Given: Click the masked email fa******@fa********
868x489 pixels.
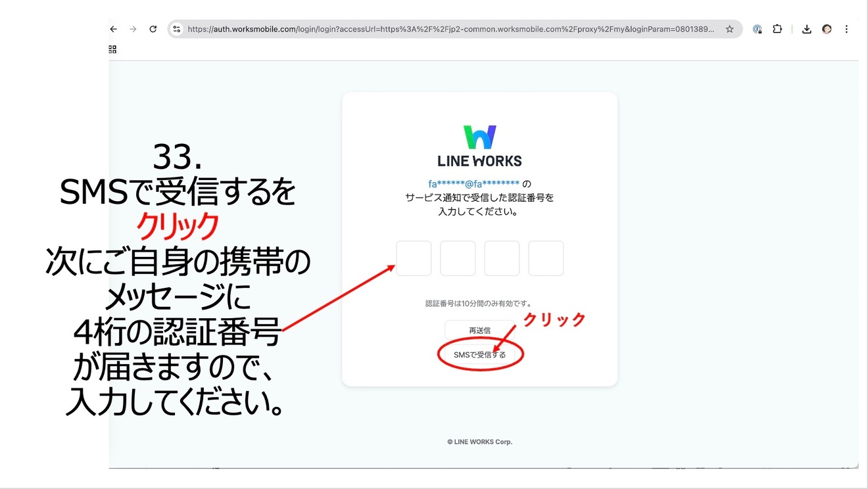Looking at the screenshot, I should (473, 183).
